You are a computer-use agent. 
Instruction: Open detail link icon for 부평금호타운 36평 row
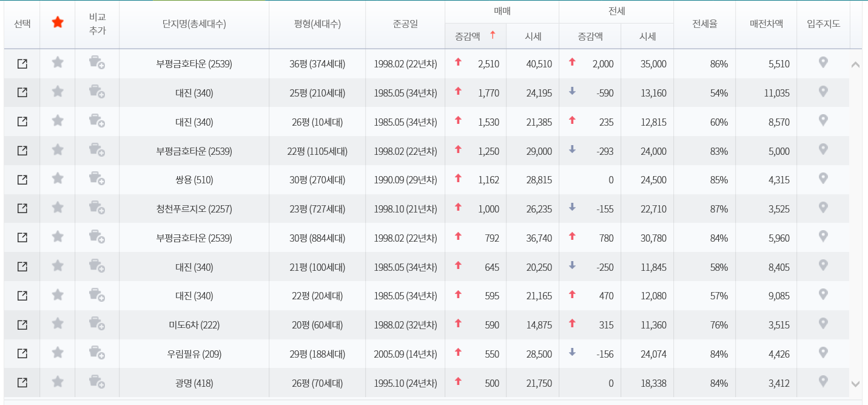point(22,64)
